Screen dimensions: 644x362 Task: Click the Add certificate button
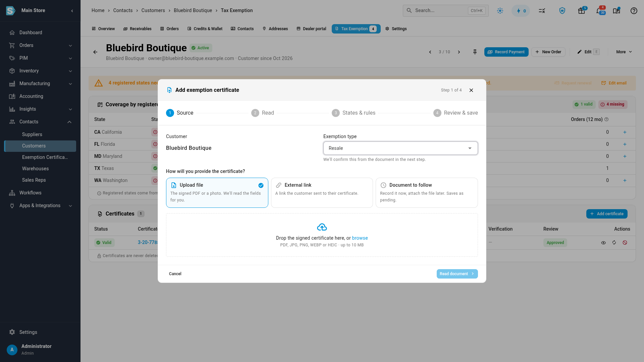607,214
